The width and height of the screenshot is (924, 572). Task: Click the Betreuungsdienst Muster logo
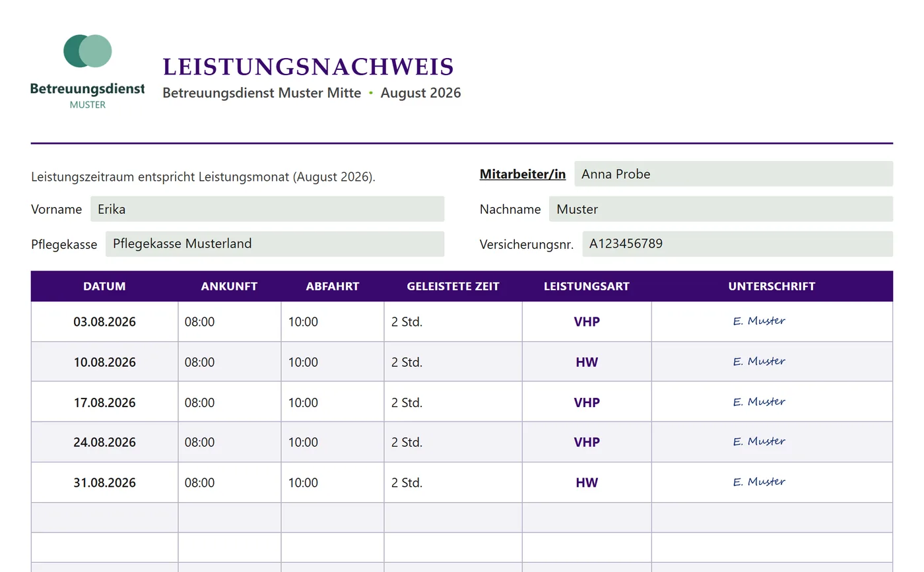[88, 72]
